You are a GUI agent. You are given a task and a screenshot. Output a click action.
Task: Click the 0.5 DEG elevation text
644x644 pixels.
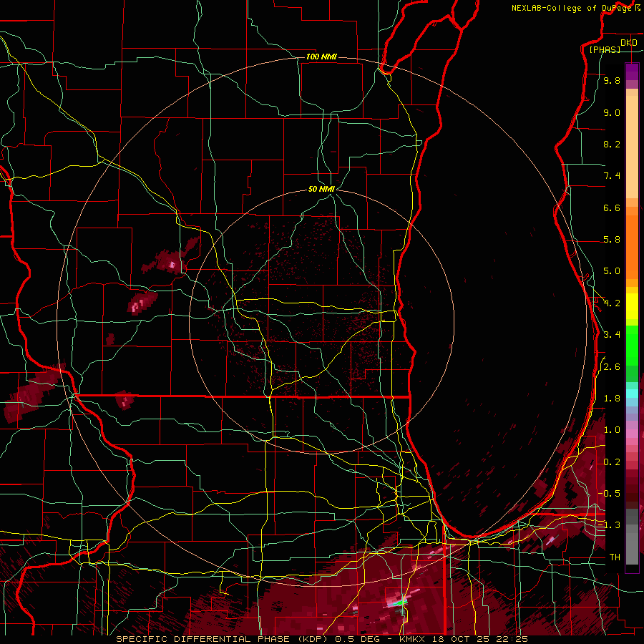click(356, 639)
